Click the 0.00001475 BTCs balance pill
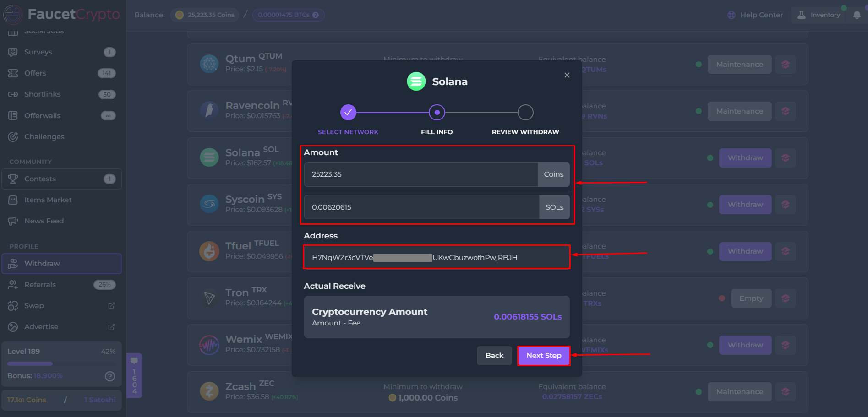 [288, 15]
